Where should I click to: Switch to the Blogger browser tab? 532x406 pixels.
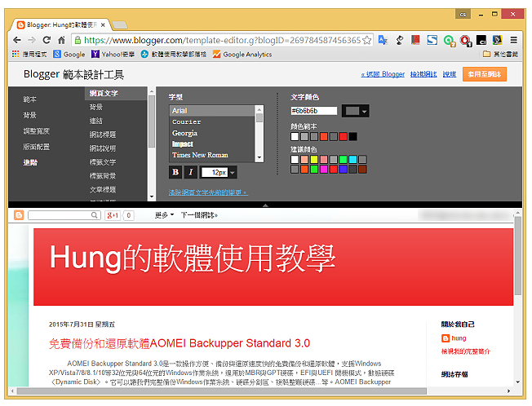pos(61,24)
